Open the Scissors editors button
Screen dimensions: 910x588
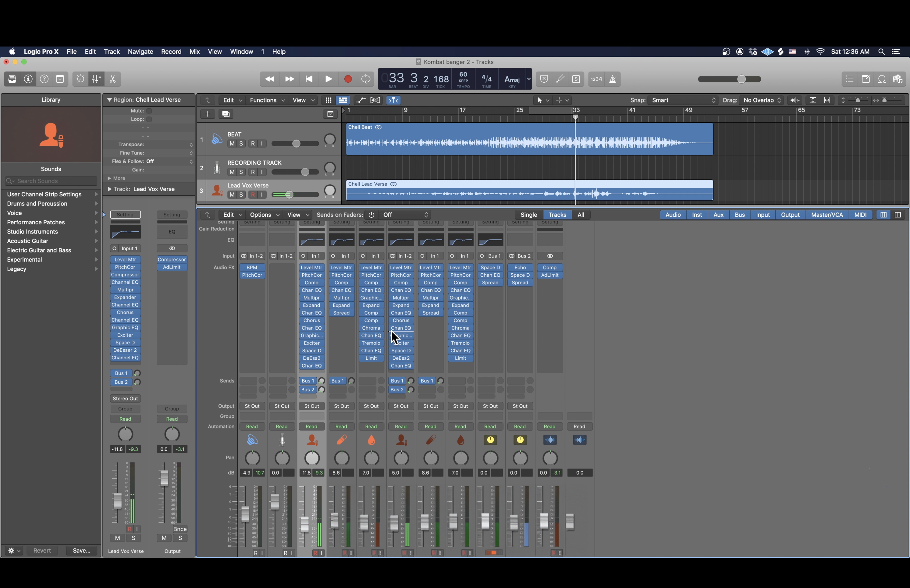[113, 79]
